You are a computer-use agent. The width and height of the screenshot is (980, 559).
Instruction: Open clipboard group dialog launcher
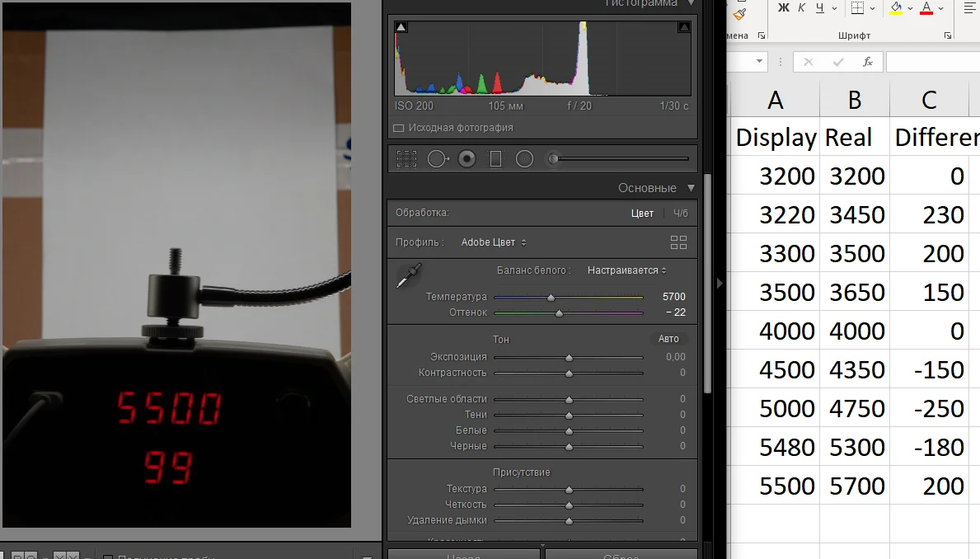tap(762, 35)
